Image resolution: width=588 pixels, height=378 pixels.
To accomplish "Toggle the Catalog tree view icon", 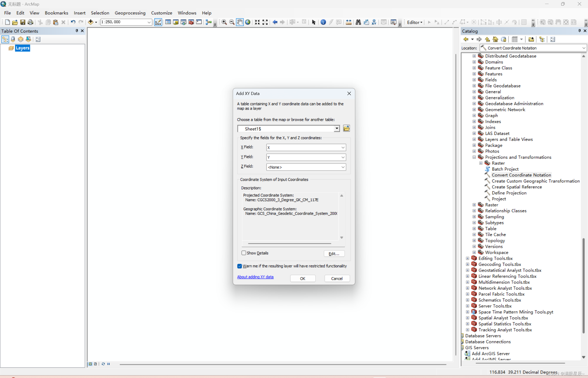I will click(542, 39).
